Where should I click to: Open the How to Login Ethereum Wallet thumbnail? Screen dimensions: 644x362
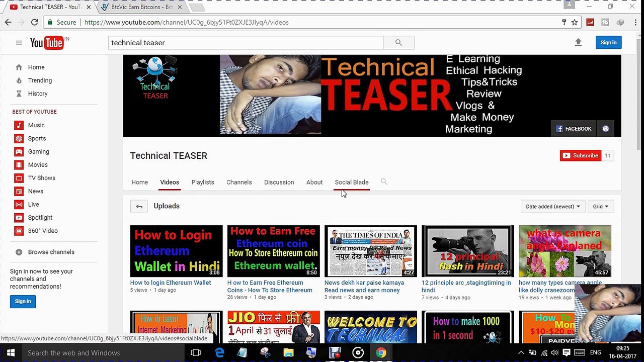click(176, 251)
